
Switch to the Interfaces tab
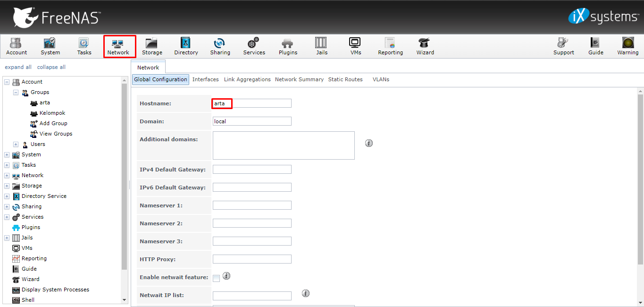(205, 79)
